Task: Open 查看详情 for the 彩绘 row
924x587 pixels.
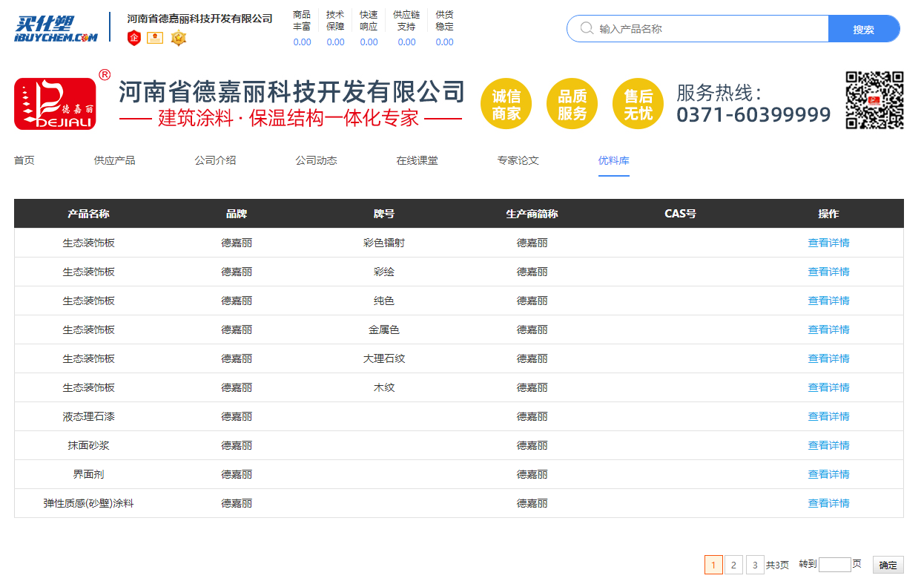Action: click(x=829, y=272)
